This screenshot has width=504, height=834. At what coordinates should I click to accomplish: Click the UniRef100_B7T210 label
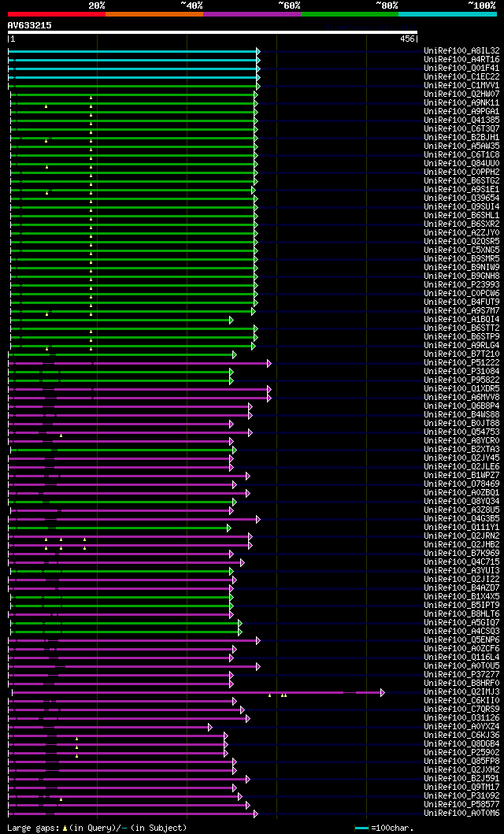(461, 354)
